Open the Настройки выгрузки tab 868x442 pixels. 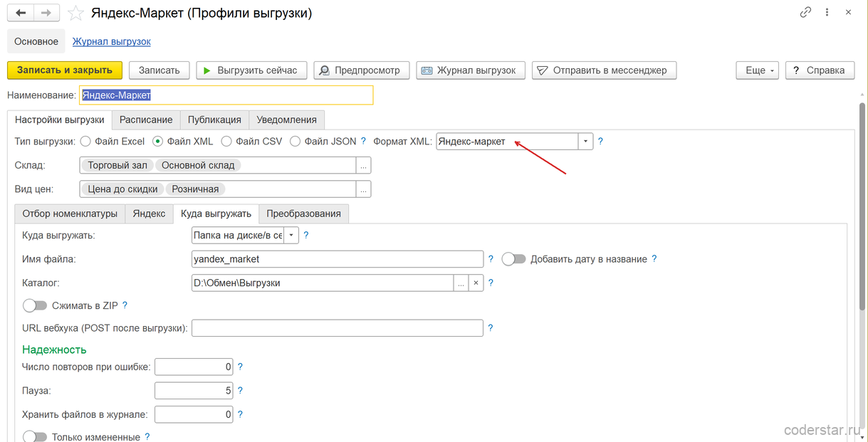[x=60, y=120]
